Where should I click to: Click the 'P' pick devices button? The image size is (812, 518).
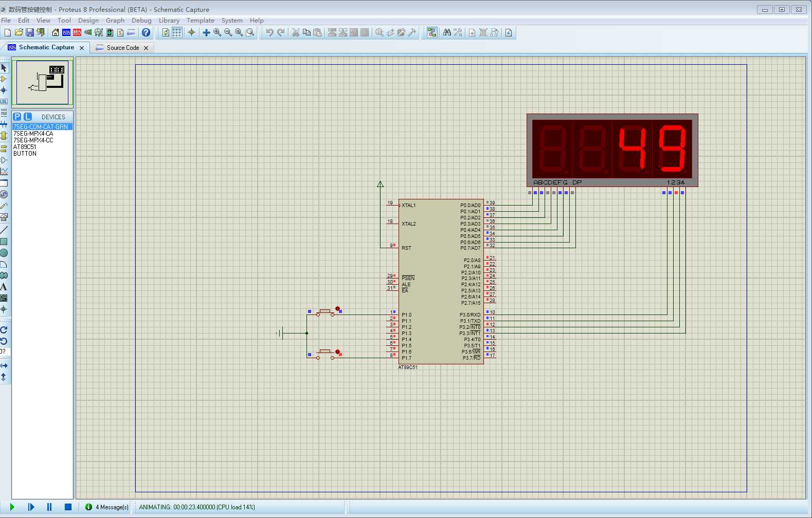pos(17,117)
